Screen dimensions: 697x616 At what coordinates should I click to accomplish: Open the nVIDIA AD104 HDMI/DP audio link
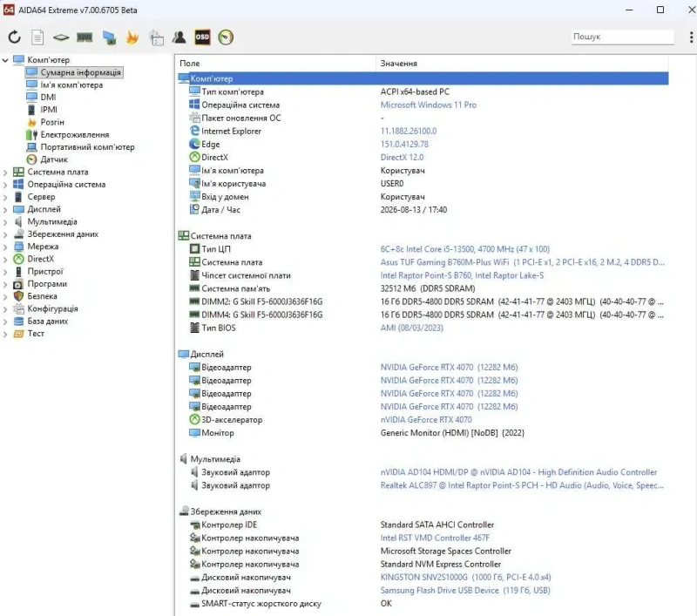pos(518,472)
